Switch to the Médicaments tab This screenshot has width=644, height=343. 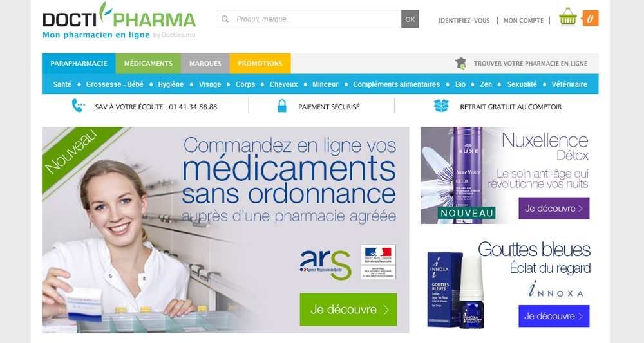tap(148, 64)
